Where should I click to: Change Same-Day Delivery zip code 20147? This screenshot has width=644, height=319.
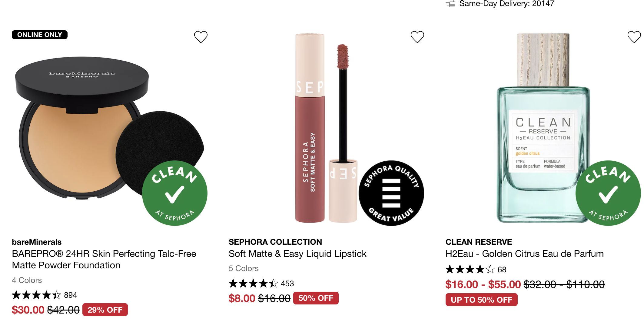[543, 4]
